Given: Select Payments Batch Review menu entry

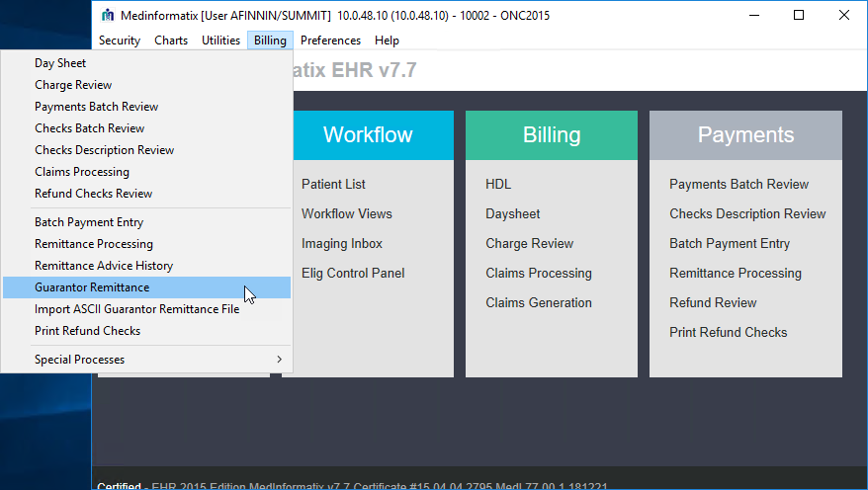Looking at the screenshot, I should coord(146,106).
